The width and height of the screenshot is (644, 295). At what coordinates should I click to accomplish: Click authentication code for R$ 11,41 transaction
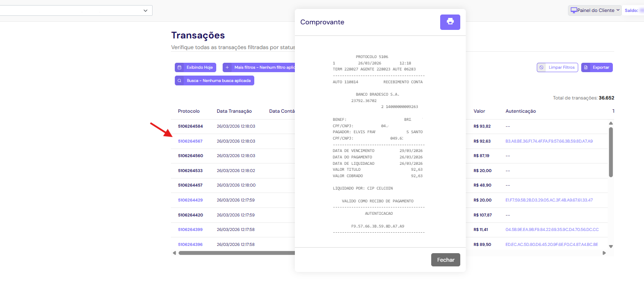coord(552,230)
